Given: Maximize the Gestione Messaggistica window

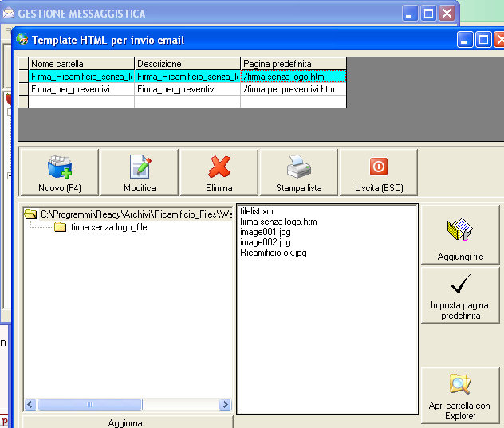Looking at the screenshot, I should (428, 14).
